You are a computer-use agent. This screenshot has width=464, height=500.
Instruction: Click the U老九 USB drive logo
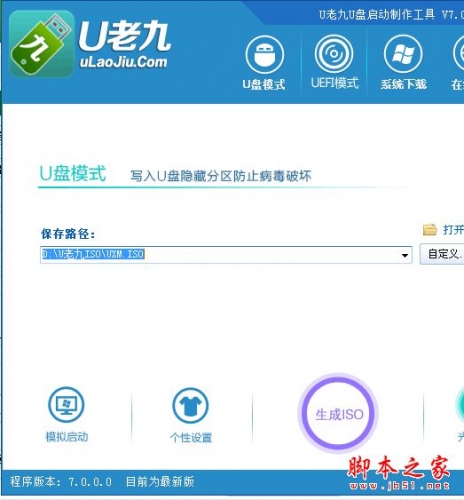tap(42, 44)
